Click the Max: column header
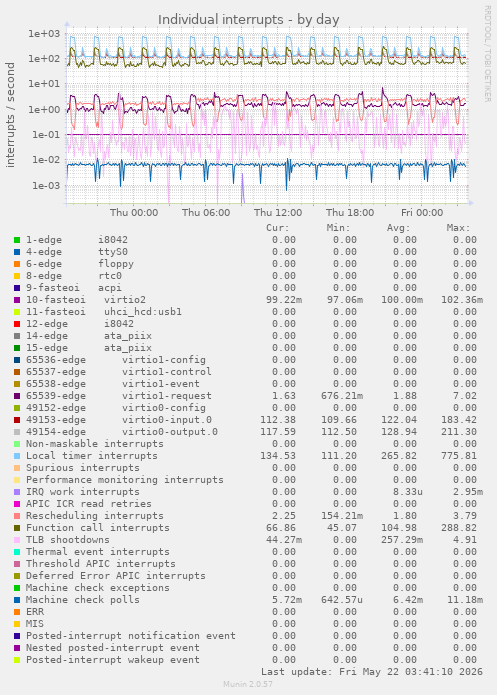The width and height of the screenshot is (497, 695). (x=458, y=228)
